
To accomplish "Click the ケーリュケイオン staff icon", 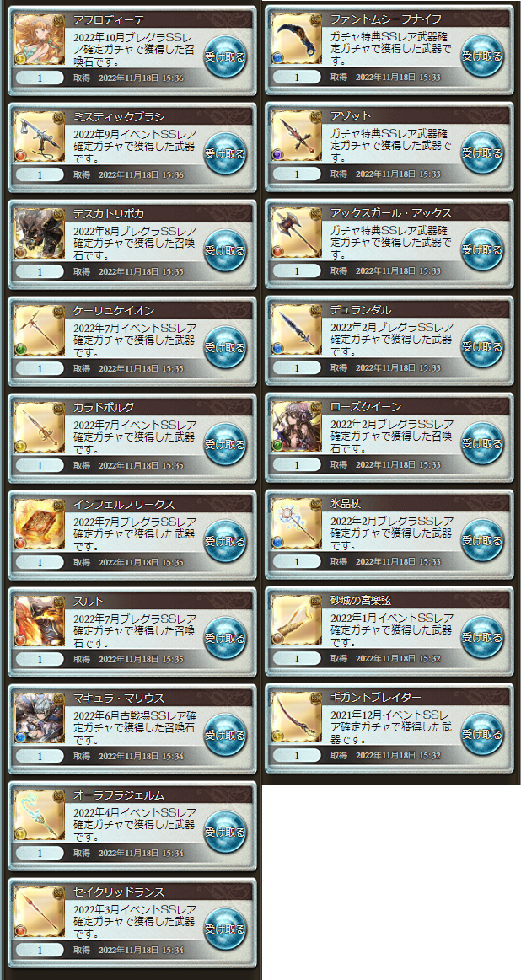I will point(40,329).
